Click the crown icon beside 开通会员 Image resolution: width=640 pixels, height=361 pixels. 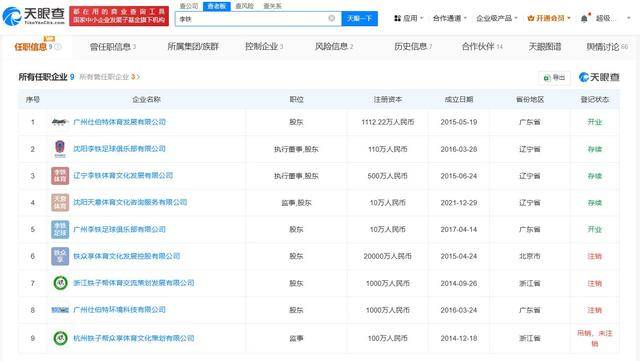click(531, 18)
